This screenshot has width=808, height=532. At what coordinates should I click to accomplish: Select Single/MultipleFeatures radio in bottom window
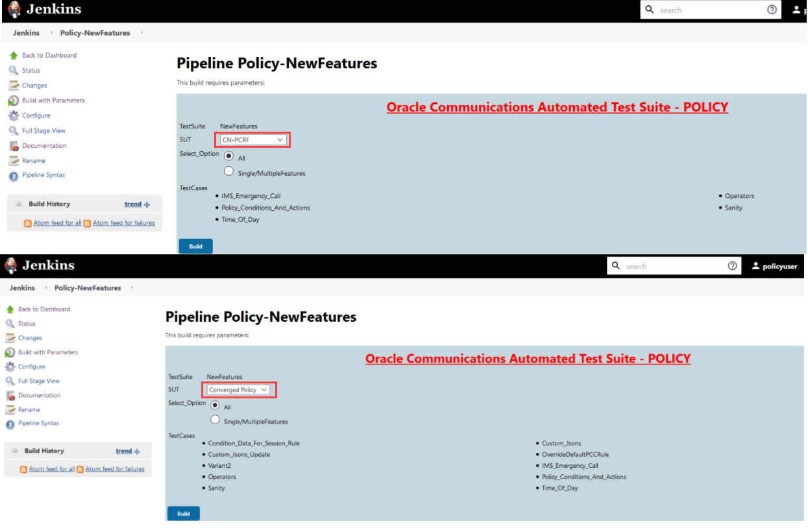click(x=215, y=420)
